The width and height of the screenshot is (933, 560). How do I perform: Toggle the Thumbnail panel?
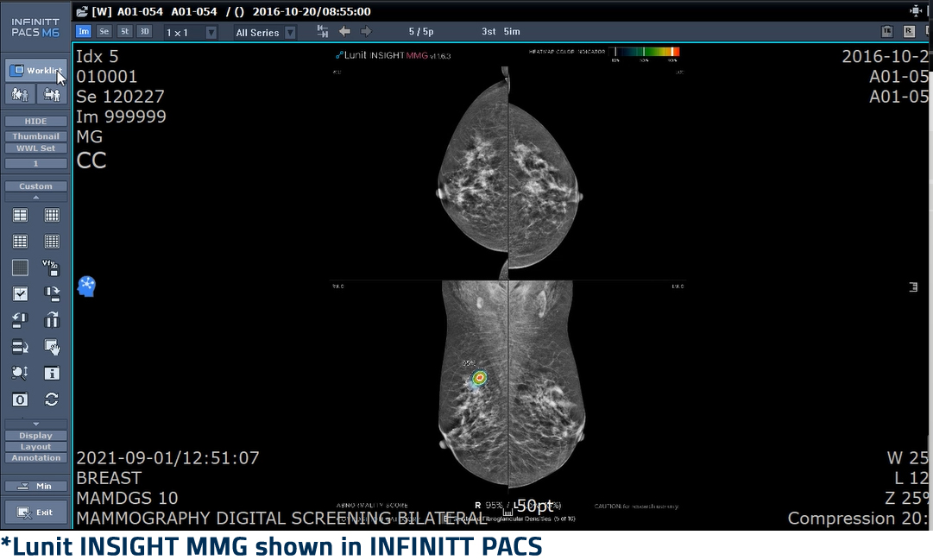(35, 136)
